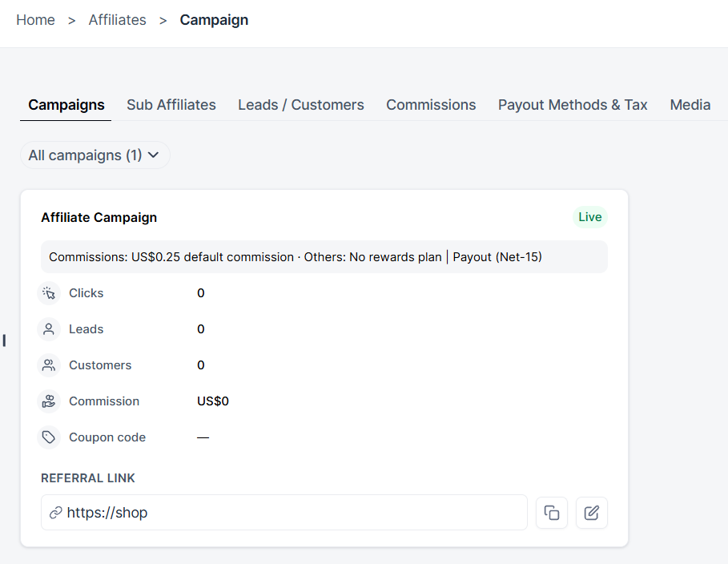The width and height of the screenshot is (728, 564).
Task: Open the Leads / Customers tab
Action: (x=301, y=105)
